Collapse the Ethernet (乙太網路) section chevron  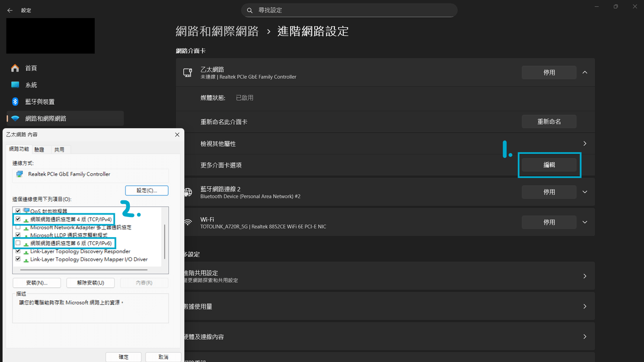585,73
